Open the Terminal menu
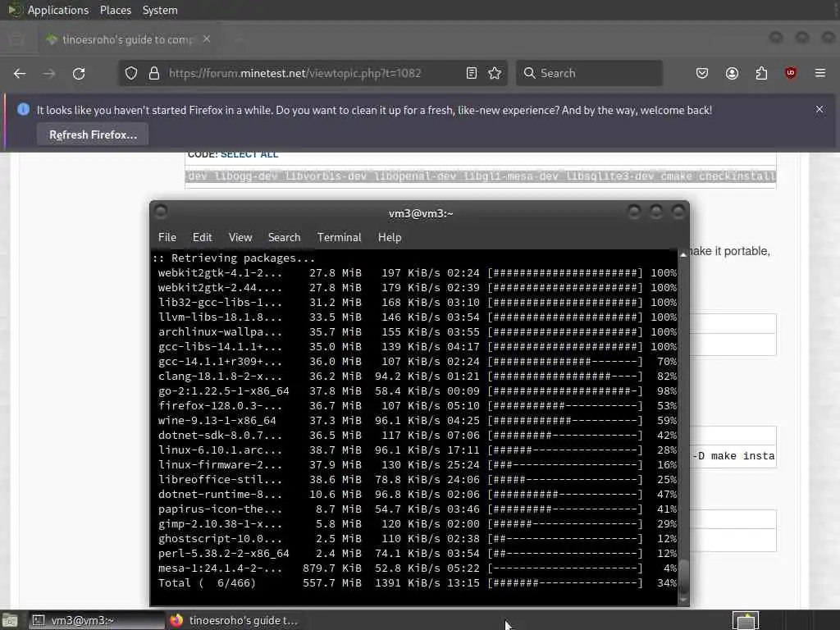Image resolution: width=840 pixels, height=630 pixels. click(339, 237)
